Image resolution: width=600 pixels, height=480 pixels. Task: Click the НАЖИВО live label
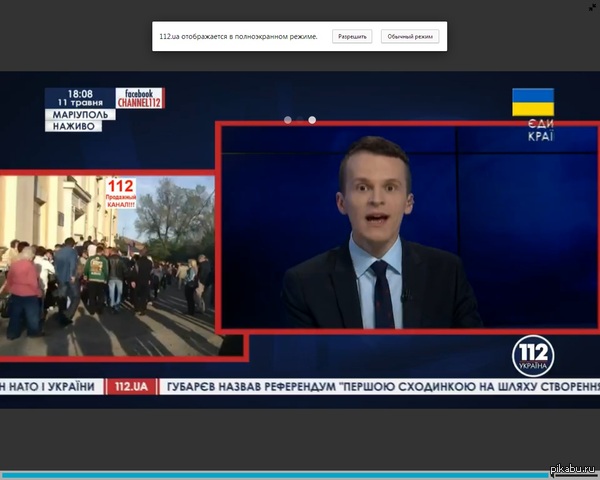72,127
